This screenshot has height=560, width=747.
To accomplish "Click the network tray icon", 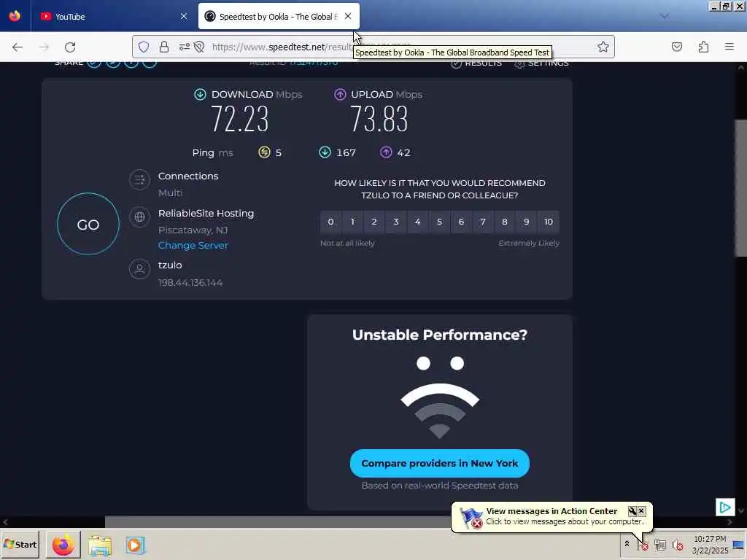I will (x=659, y=544).
